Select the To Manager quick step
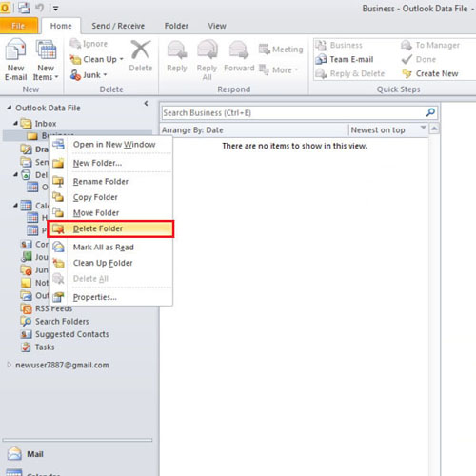This screenshot has height=476, width=476. click(430, 45)
